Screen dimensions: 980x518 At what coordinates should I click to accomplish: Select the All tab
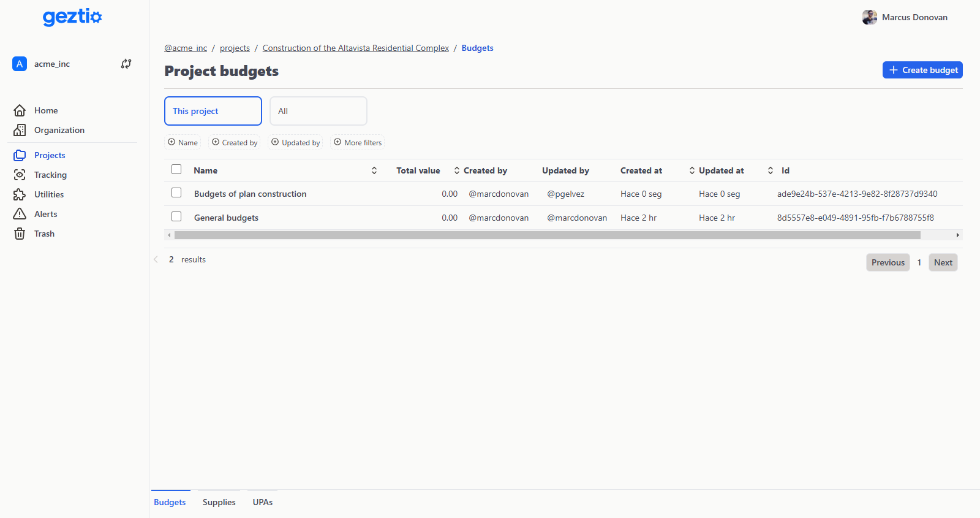point(318,111)
